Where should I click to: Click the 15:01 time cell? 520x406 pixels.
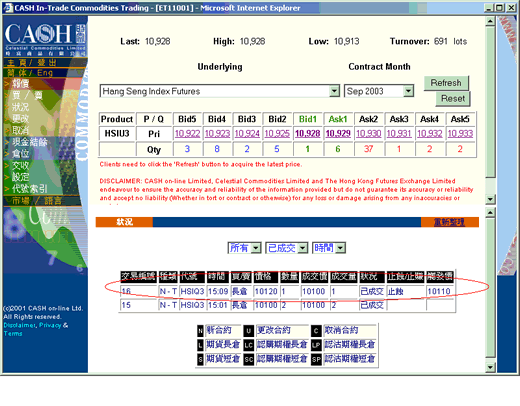point(218,305)
